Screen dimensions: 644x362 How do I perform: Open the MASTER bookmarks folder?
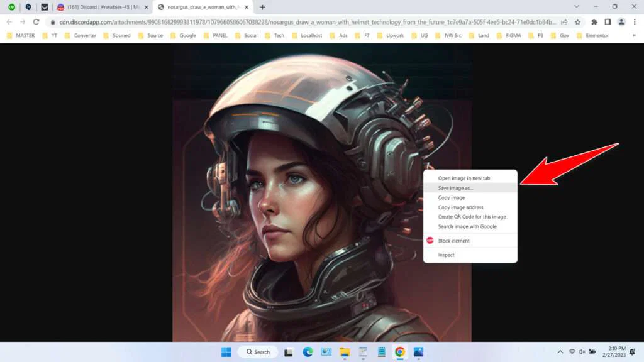(24, 36)
